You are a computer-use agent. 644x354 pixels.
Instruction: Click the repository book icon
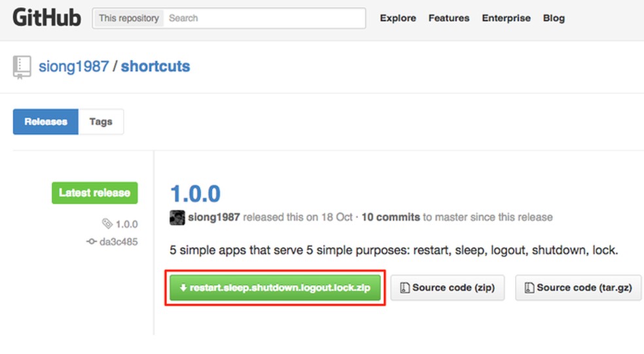pyautogui.click(x=22, y=67)
